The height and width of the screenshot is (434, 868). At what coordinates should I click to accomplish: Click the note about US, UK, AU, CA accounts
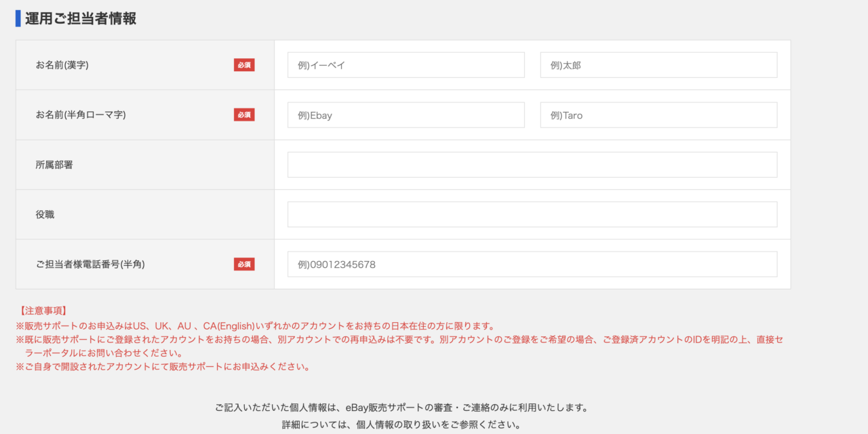coord(255,326)
